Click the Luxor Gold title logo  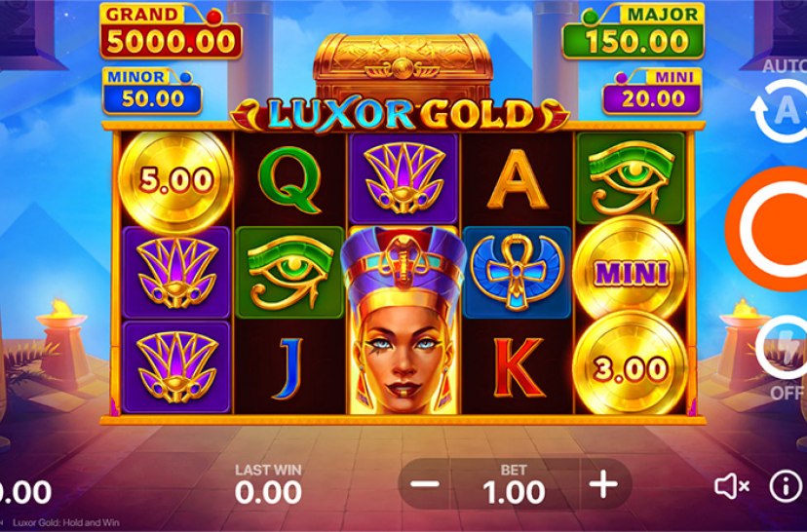click(x=400, y=113)
